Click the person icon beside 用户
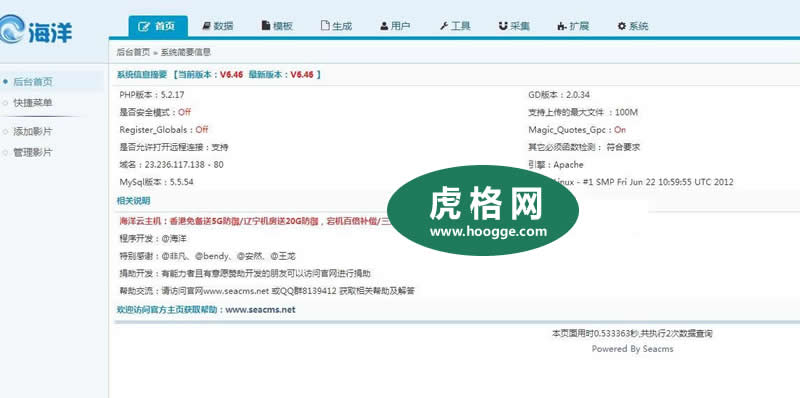This screenshot has width=800, height=398. pyautogui.click(x=384, y=26)
